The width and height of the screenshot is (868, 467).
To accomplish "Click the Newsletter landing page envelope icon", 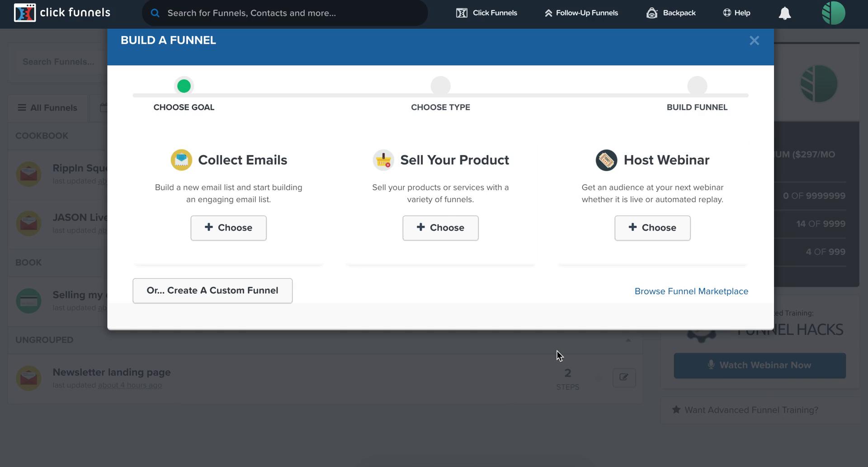I will click(x=29, y=378).
